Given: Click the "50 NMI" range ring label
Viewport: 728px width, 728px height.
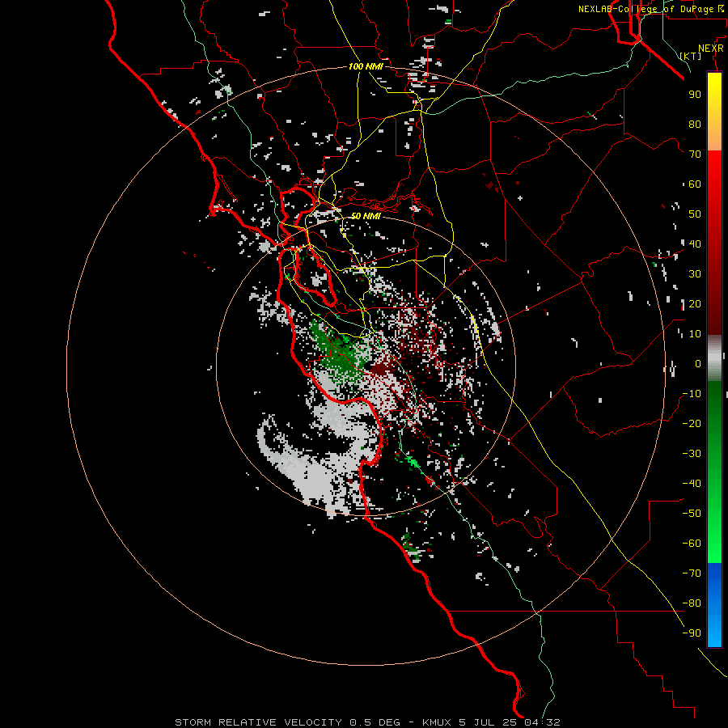Looking at the screenshot, I should click(366, 216).
